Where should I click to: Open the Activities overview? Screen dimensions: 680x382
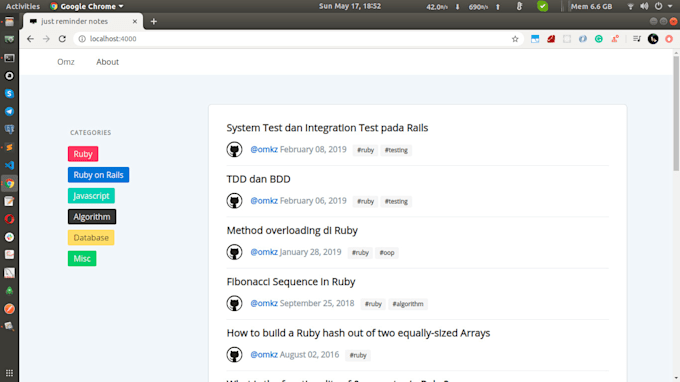click(23, 6)
